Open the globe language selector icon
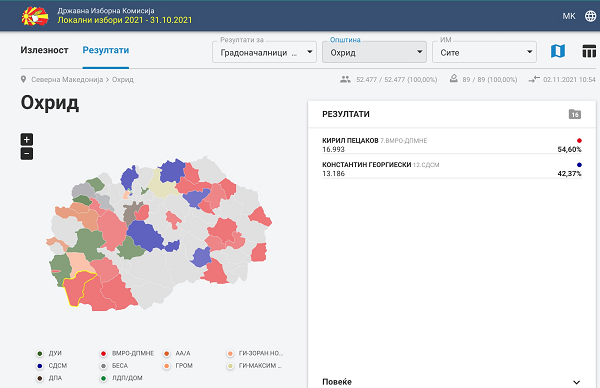Image resolution: width=600 pixels, height=388 pixels. pyautogui.click(x=590, y=16)
